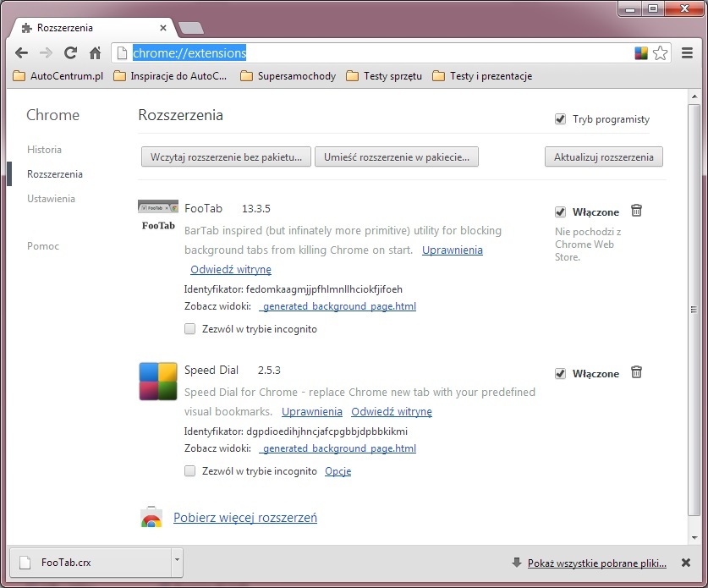
Task: Open Ustawienia in the sidebar
Action: 51,199
